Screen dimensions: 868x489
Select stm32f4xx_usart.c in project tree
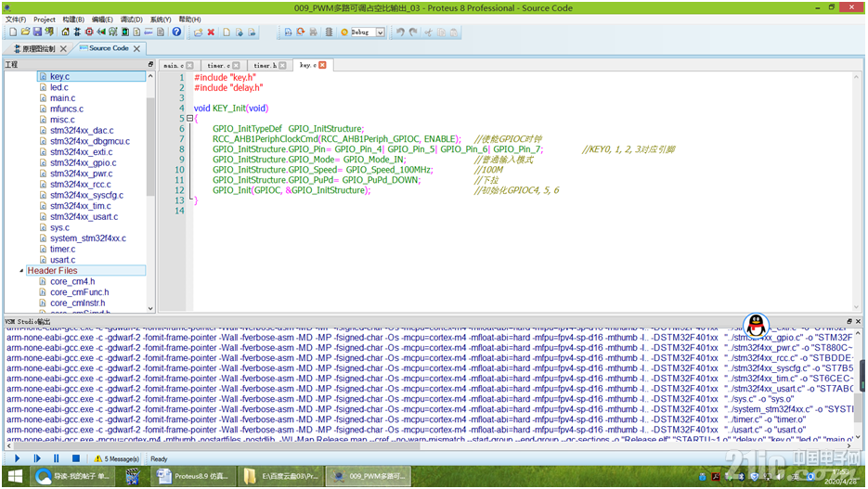[x=84, y=217]
